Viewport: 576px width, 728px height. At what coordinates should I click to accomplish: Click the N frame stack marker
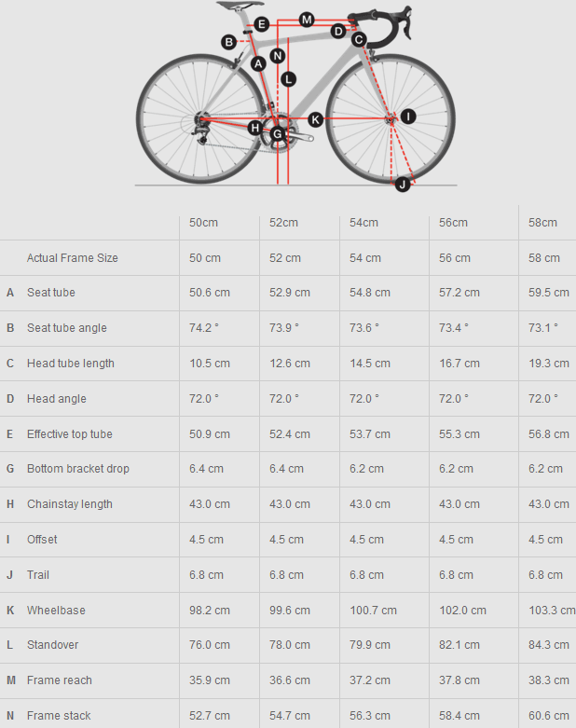pyautogui.click(x=277, y=56)
